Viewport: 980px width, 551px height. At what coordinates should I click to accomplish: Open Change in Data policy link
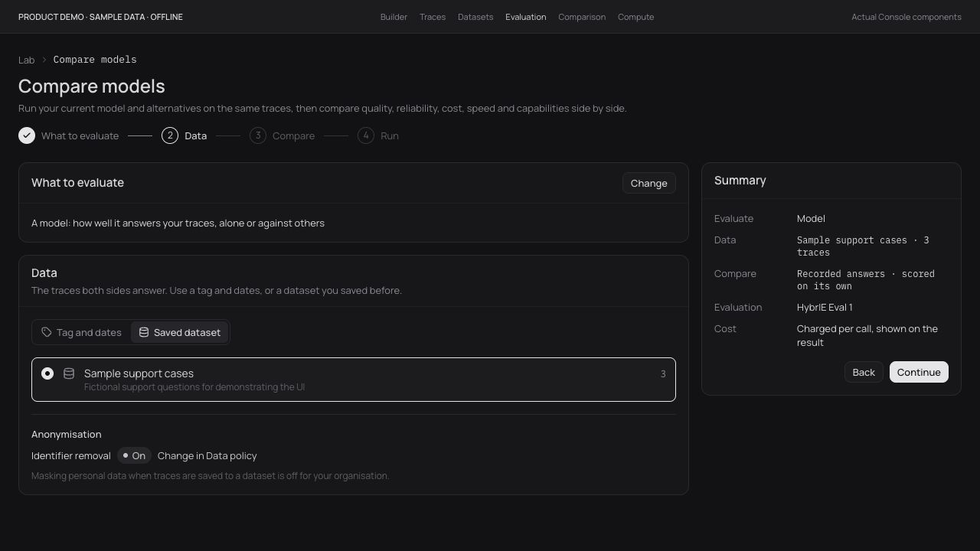click(207, 455)
